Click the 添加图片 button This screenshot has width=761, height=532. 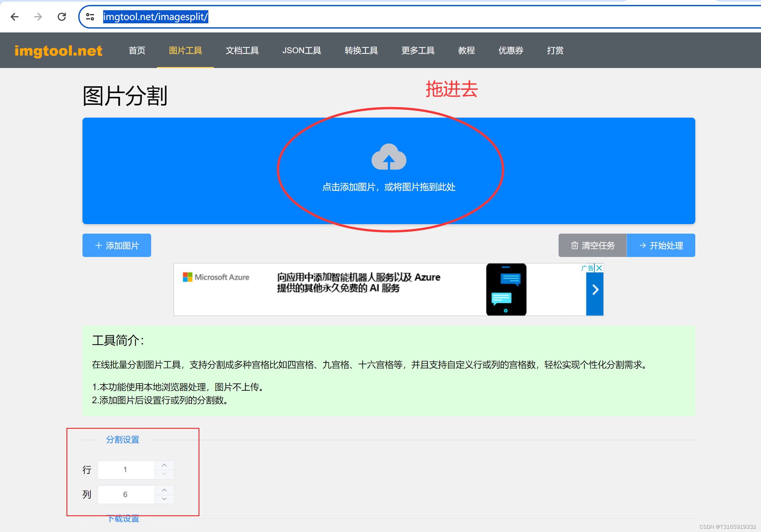tap(117, 245)
